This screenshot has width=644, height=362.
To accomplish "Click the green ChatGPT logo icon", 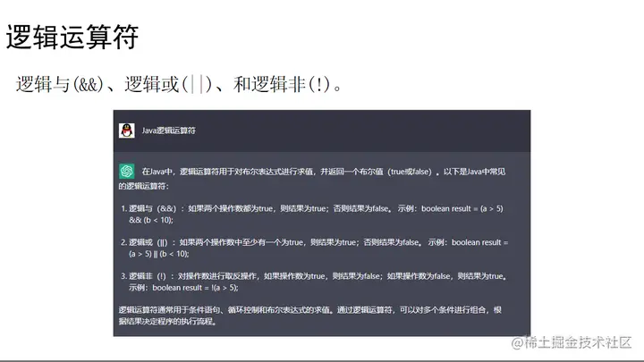I will click(126, 171).
